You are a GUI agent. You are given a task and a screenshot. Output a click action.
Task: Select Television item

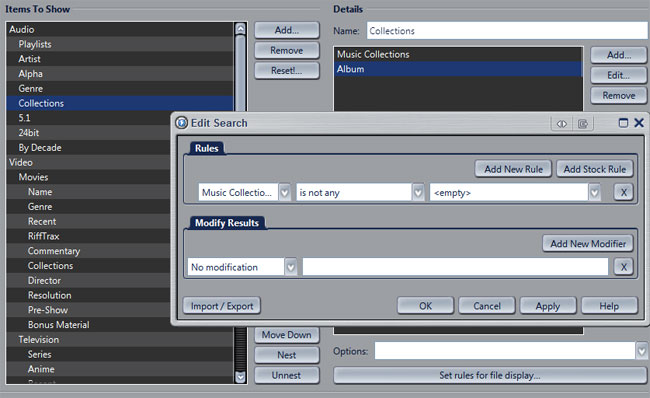click(x=120, y=340)
